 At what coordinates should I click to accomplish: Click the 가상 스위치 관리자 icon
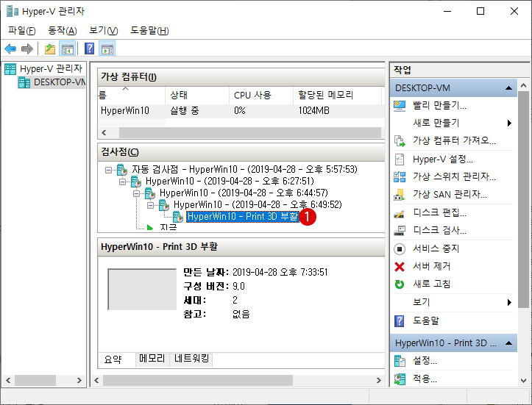point(400,176)
